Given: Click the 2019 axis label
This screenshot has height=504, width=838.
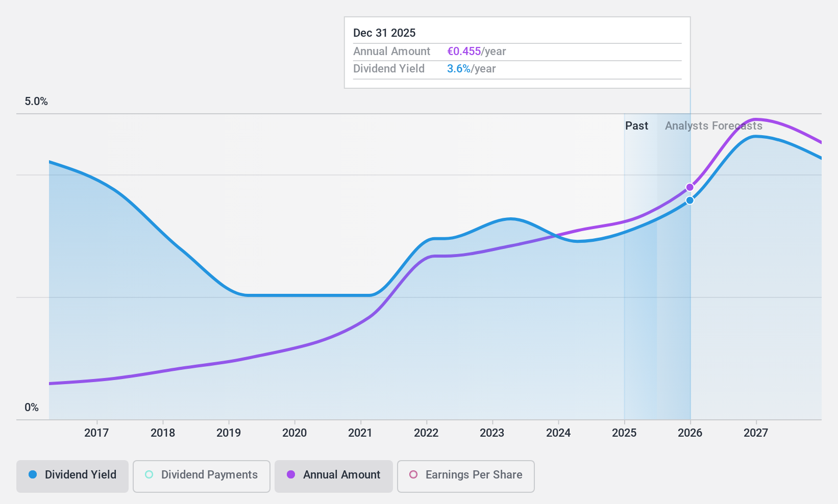Looking at the screenshot, I should pyautogui.click(x=229, y=433).
